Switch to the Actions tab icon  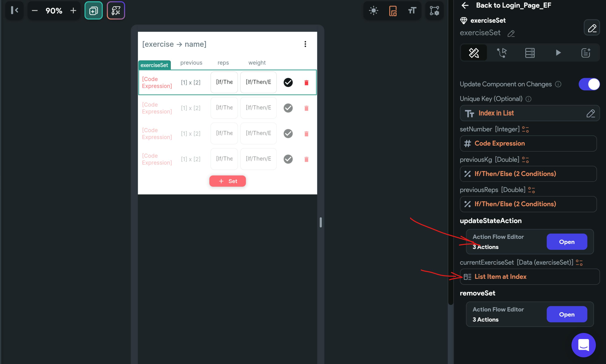[502, 53]
